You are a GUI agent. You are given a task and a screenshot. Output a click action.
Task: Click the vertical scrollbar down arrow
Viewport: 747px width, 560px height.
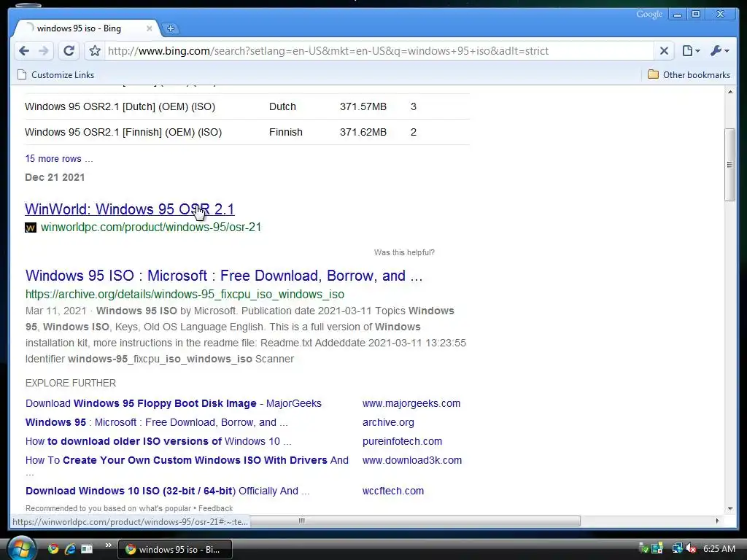click(729, 508)
